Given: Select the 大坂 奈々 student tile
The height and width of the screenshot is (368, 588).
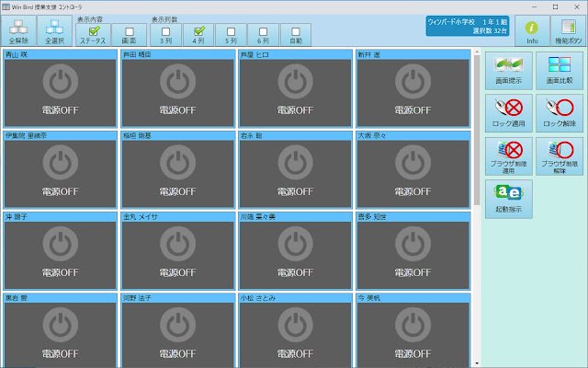Looking at the screenshot, I should 413,169.
